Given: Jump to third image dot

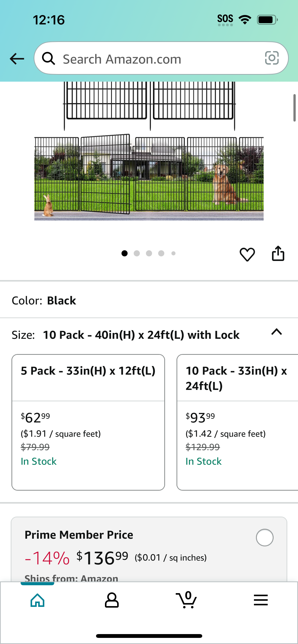Looking at the screenshot, I should [x=149, y=253].
